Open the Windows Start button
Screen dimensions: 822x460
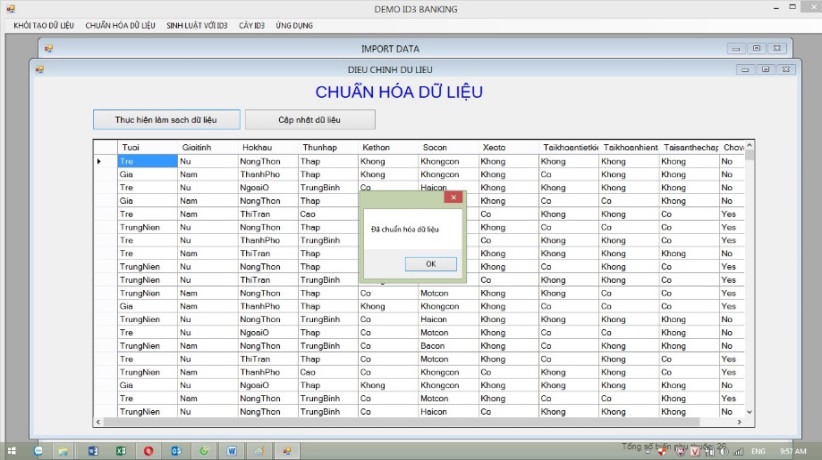(x=11, y=451)
